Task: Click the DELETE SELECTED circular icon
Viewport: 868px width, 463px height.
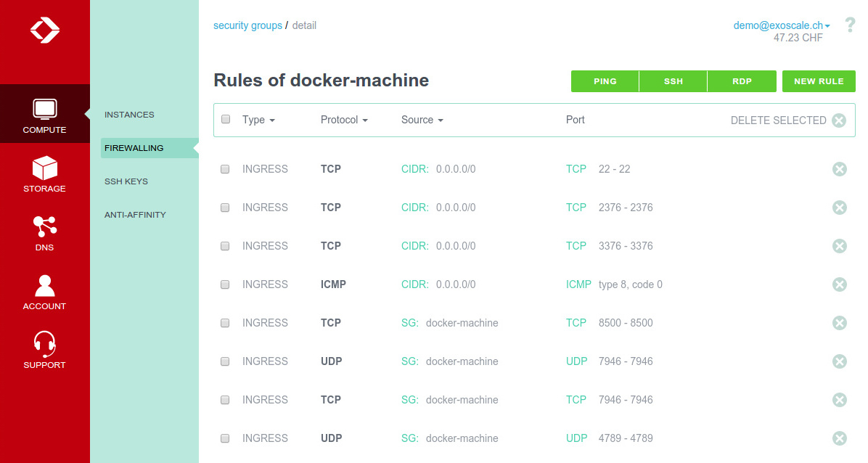Action: click(x=839, y=120)
